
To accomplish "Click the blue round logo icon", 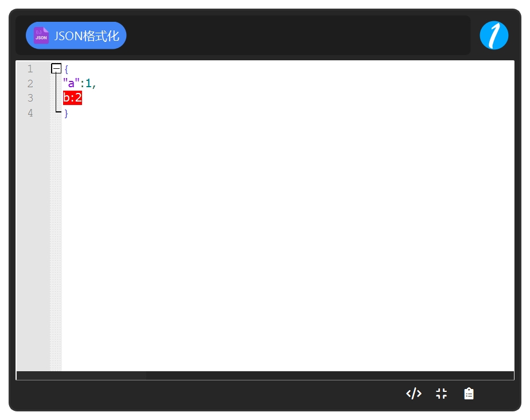I will 494,35.
